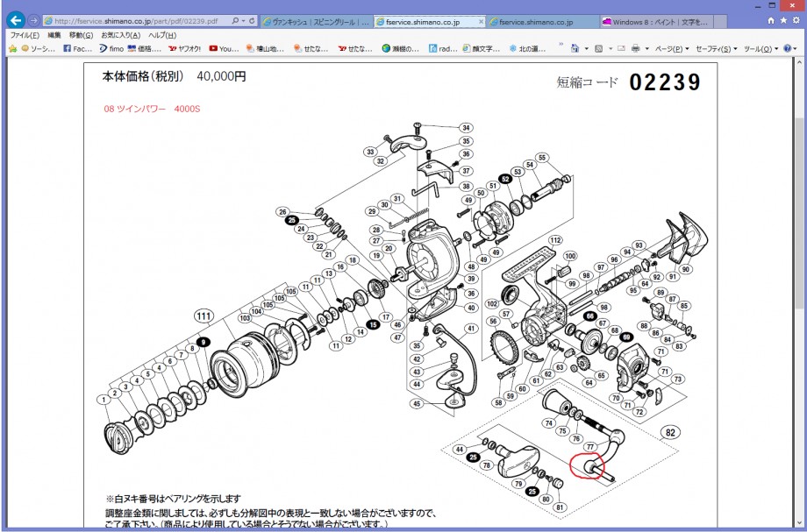Open the Favorites star at top right
The width and height of the screenshot is (807, 532).
click(x=783, y=20)
